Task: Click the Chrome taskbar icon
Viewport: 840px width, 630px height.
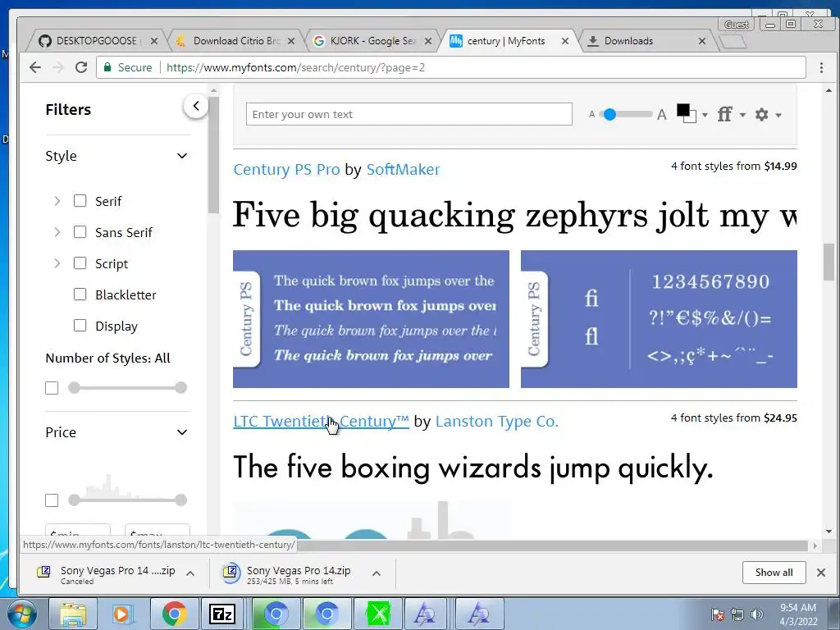Action: (173, 614)
